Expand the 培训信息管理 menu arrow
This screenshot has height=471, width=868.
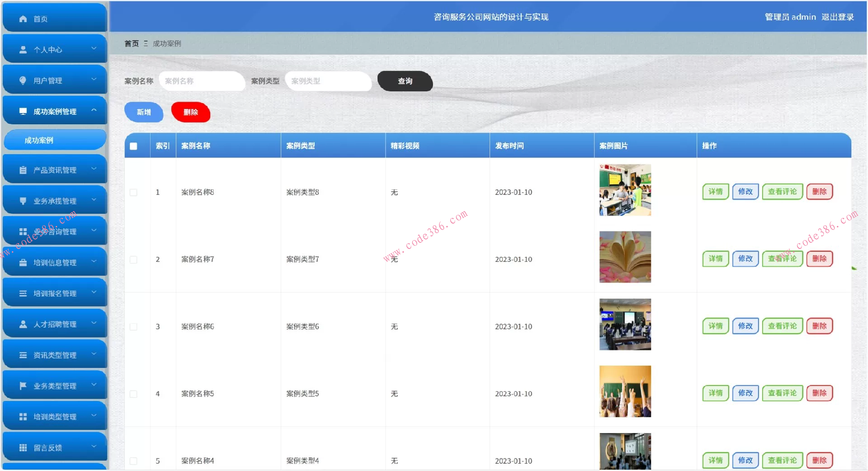(x=94, y=261)
